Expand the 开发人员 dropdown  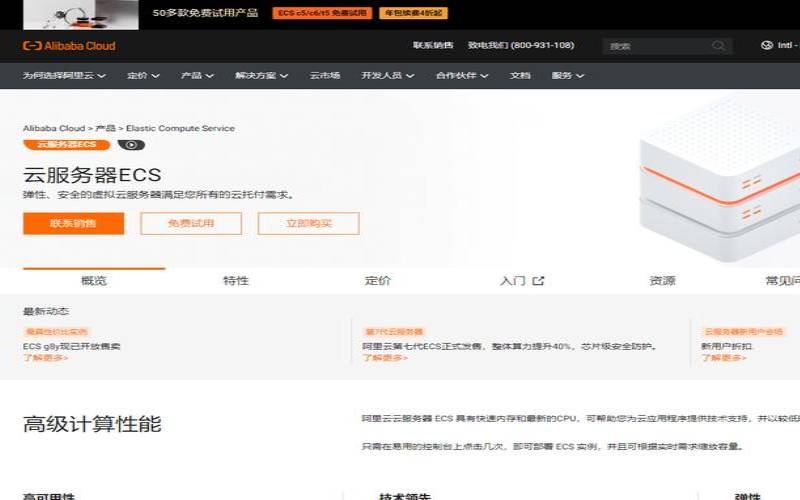387,76
